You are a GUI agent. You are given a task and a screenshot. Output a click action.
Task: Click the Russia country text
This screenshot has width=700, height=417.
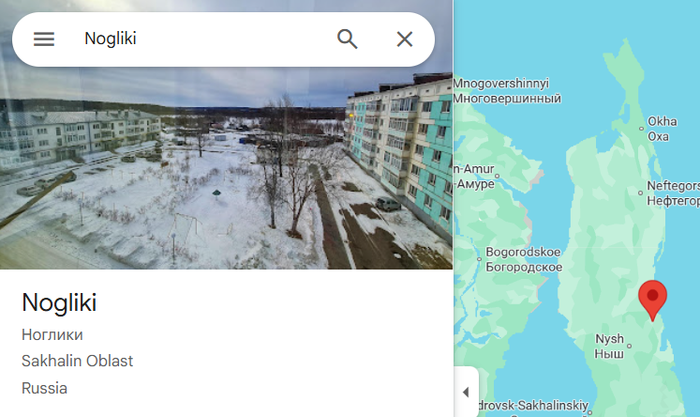[x=44, y=388]
